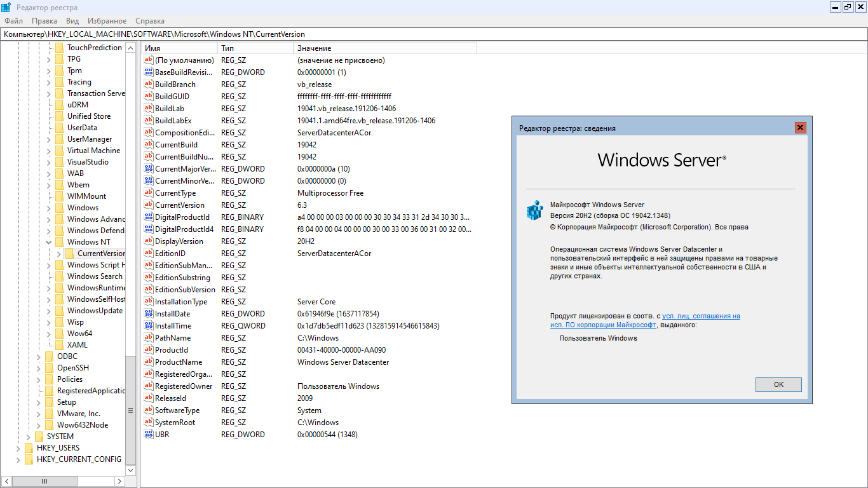Open the Справка menu
868x488 pixels.
coord(150,21)
